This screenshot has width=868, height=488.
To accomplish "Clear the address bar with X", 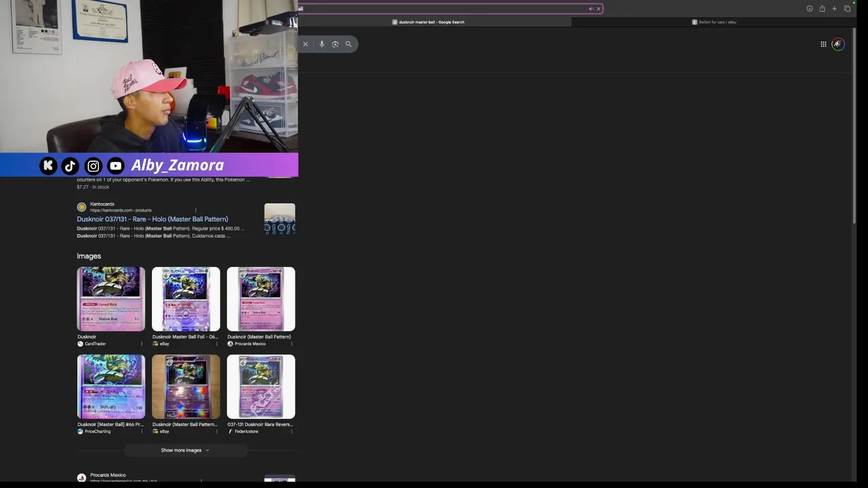I will 598,9.
